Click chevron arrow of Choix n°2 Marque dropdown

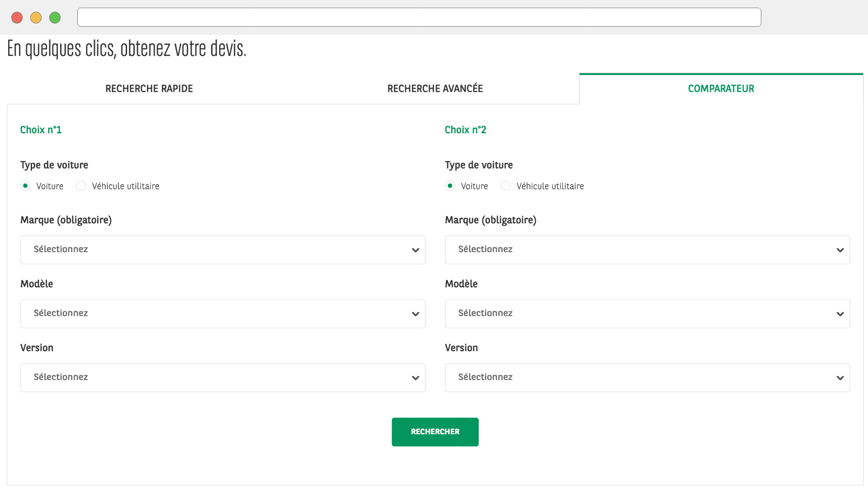coord(840,250)
